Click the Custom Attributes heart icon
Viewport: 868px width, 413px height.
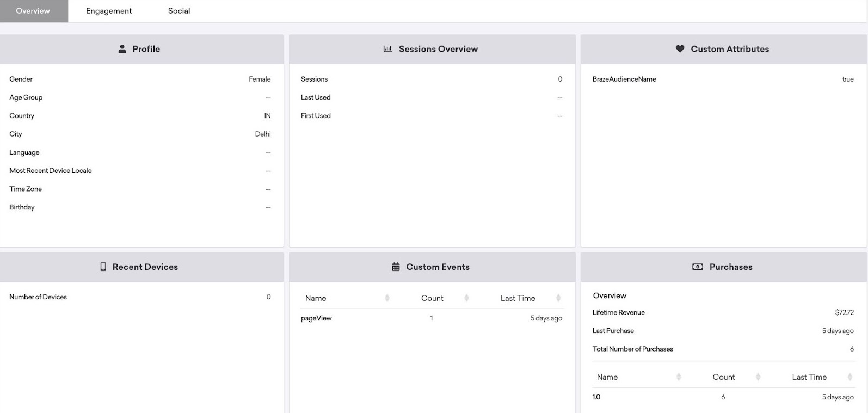(x=680, y=49)
